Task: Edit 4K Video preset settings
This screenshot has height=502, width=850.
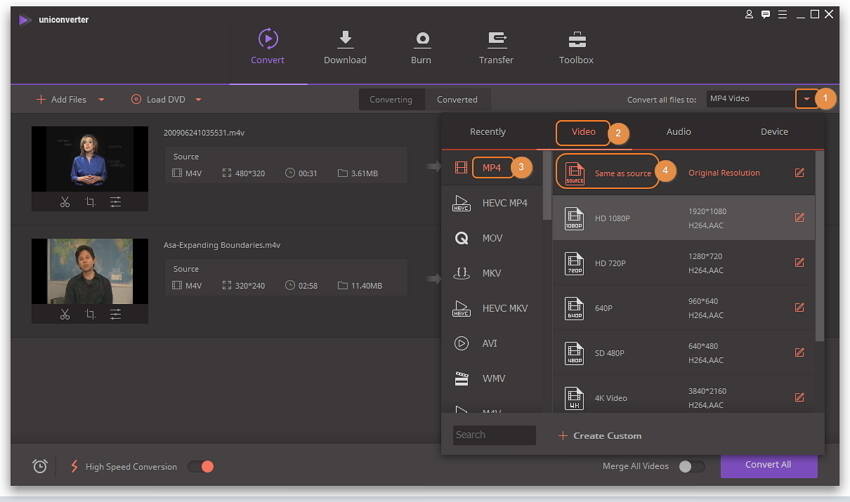Action: point(799,397)
